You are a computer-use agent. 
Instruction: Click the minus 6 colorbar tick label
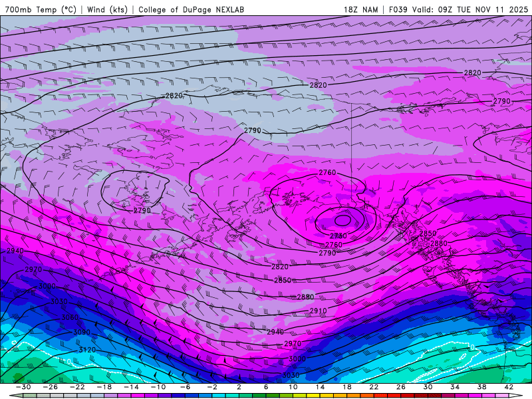point(185,387)
